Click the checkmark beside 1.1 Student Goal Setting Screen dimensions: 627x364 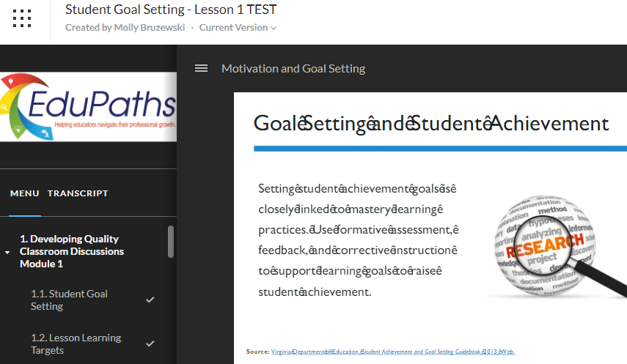pyautogui.click(x=150, y=300)
